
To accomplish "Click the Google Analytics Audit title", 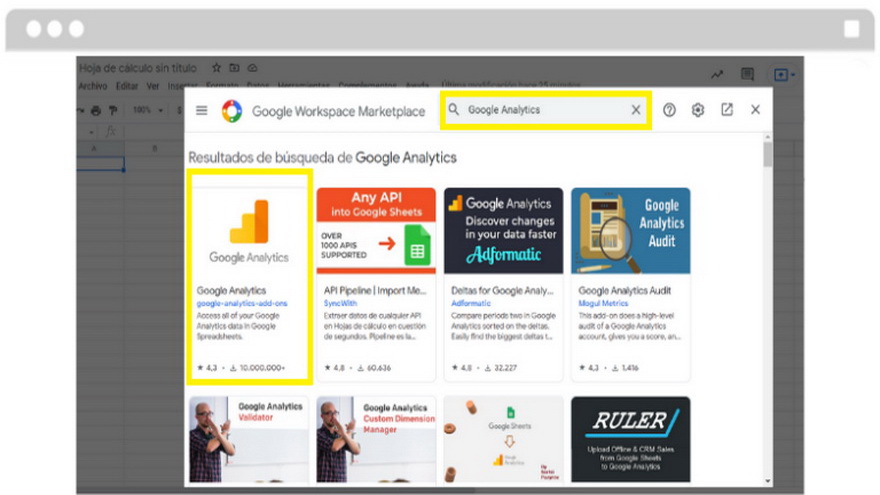I will (x=625, y=290).
